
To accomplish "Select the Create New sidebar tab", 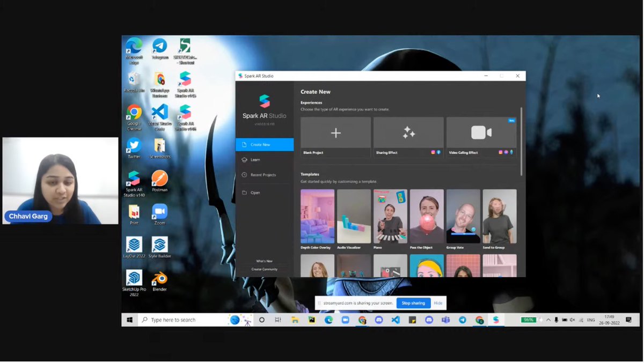I will (265, 145).
